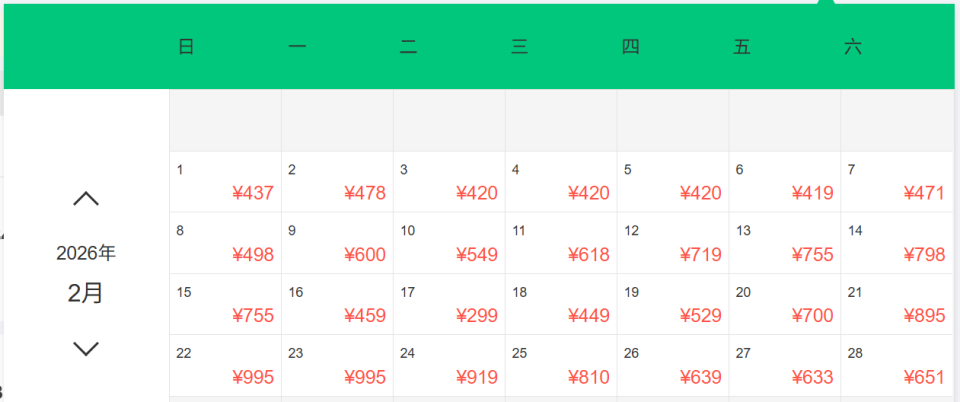Image resolution: width=960 pixels, height=402 pixels.
Task: Choose the cheapest date, February 17 at ¥299
Action: point(450,304)
